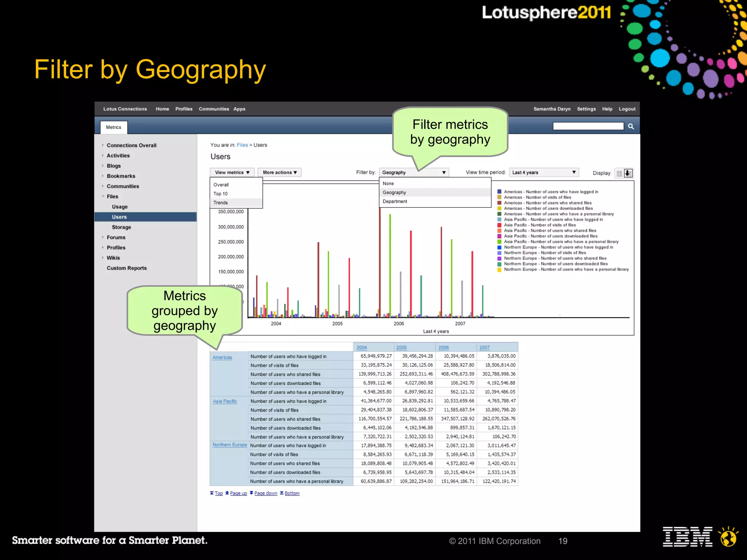Switch to table display icon
The image size is (747, 560).
point(619,174)
